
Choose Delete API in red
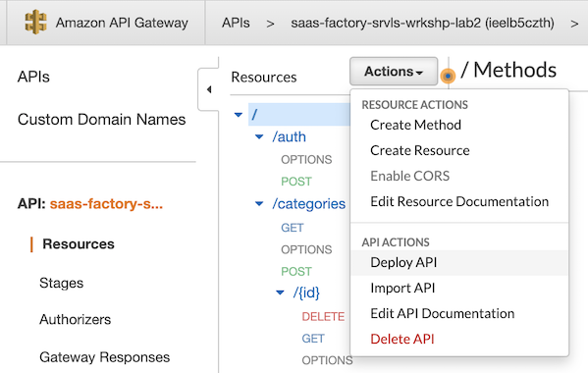click(x=402, y=339)
